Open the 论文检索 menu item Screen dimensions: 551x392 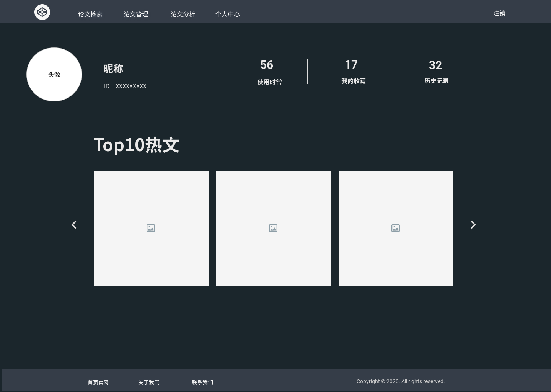[90, 14]
